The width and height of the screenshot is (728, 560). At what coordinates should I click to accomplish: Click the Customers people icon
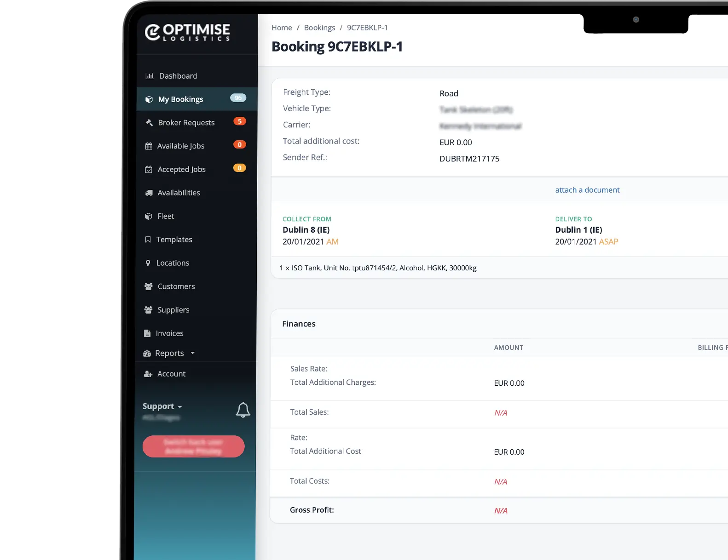pyautogui.click(x=149, y=286)
